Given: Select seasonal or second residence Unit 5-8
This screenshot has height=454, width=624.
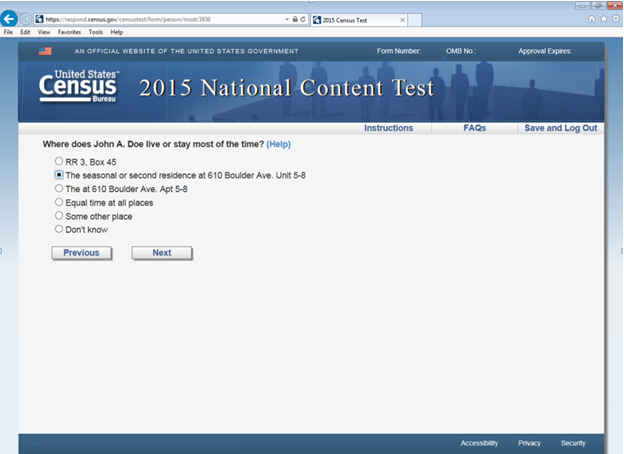Looking at the screenshot, I should 59,175.
